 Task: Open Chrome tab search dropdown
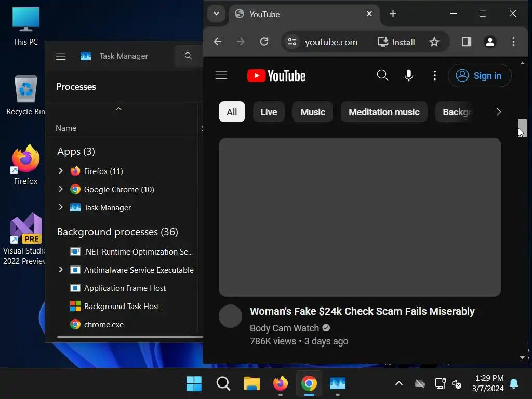[x=216, y=14]
